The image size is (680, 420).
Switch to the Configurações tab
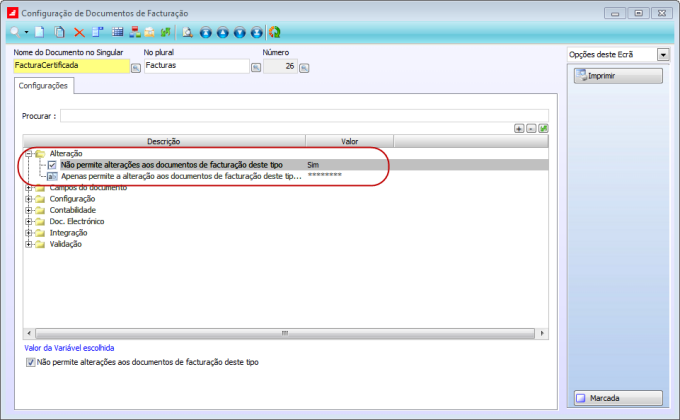pos(43,85)
